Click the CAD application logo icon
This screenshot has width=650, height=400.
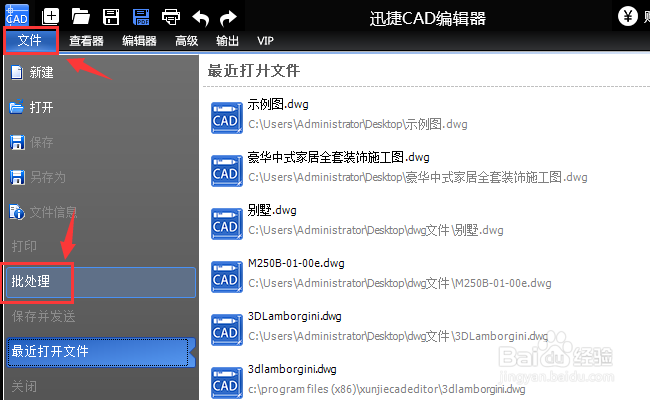point(17,15)
